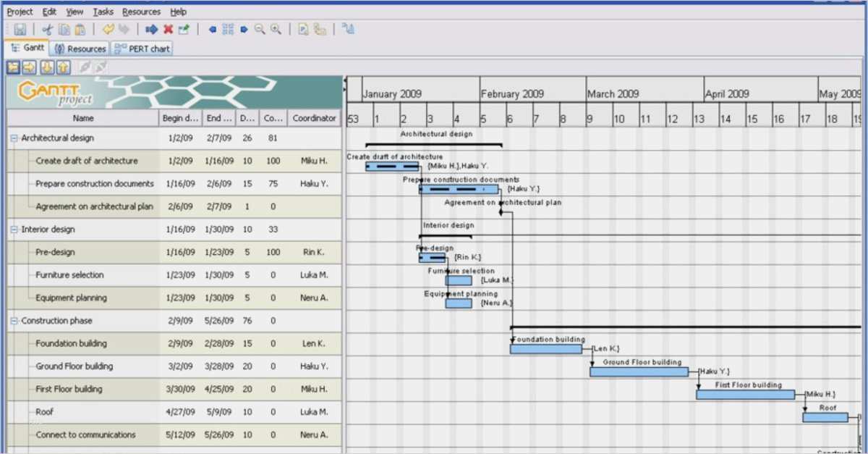Collapse the Architectural design task group

14,138
